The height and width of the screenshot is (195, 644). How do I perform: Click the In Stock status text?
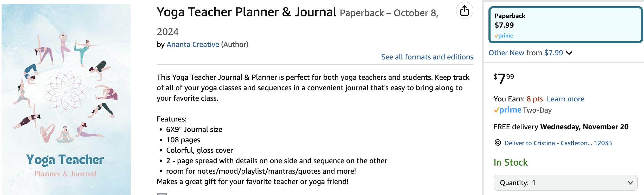511,162
